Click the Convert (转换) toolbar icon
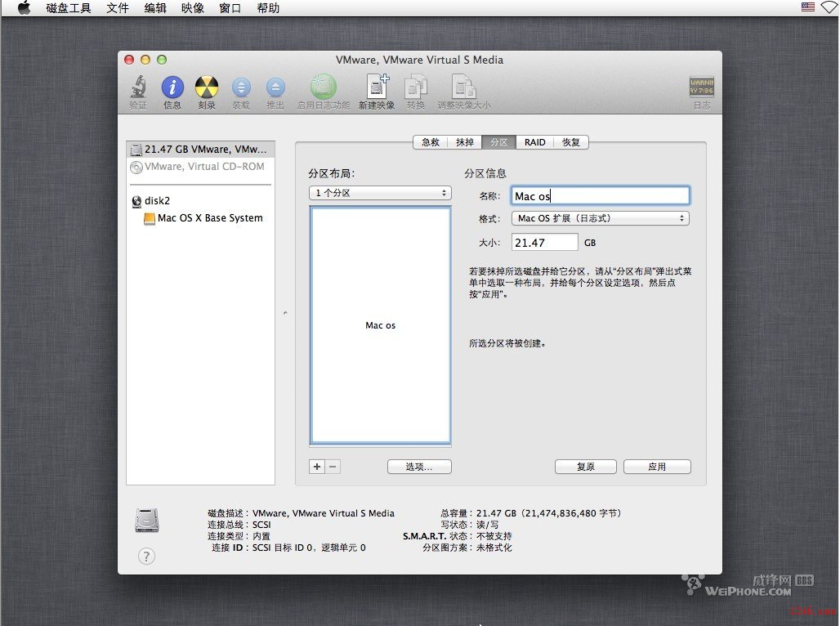840x626 pixels. coord(415,87)
